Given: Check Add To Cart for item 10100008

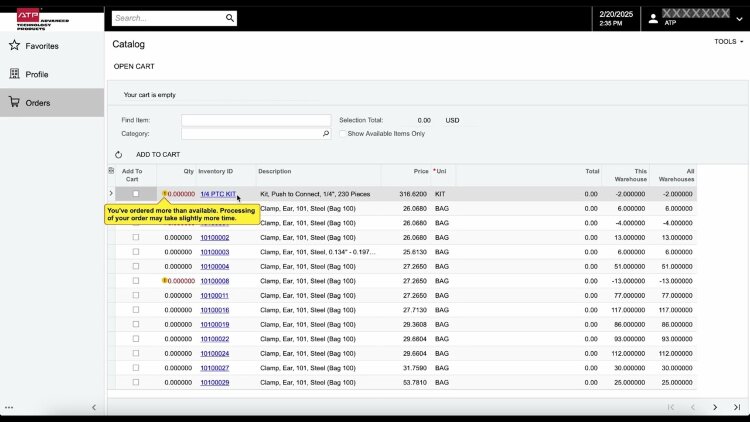Looking at the screenshot, I should coord(136,280).
